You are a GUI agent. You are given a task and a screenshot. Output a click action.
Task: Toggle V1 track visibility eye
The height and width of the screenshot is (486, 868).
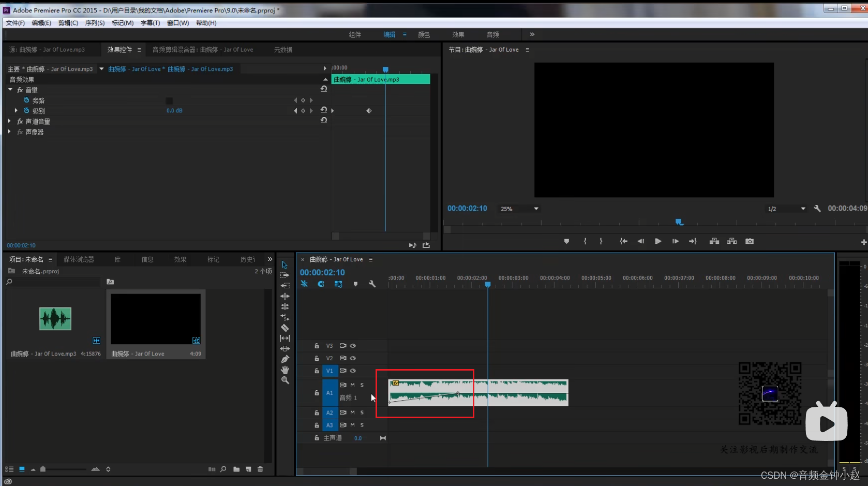click(353, 371)
